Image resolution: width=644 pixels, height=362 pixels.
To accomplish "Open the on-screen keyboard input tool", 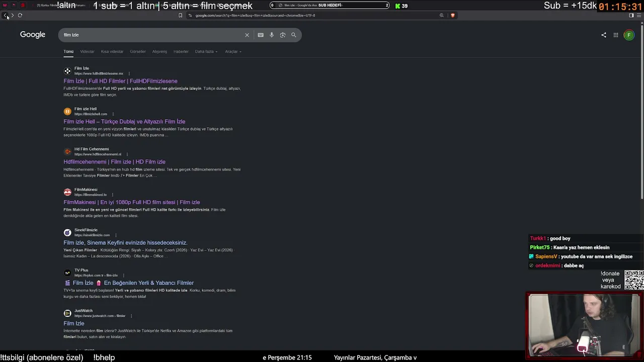I will pos(261,35).
